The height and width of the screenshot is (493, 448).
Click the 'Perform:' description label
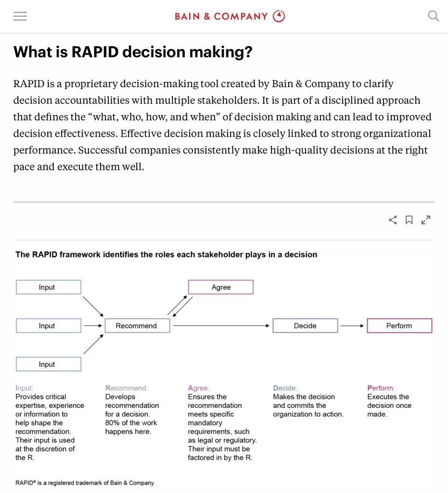(x=381, y=388)
